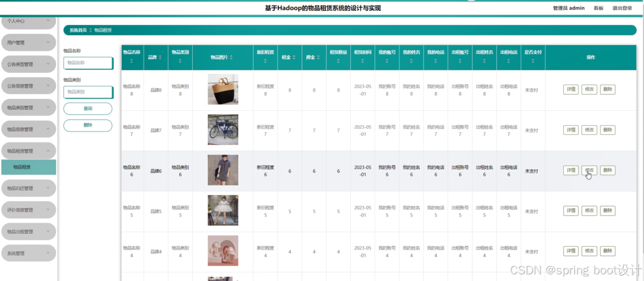
Task: Open 详情 for 物品名称 6 row
Action: coord(571,170)
